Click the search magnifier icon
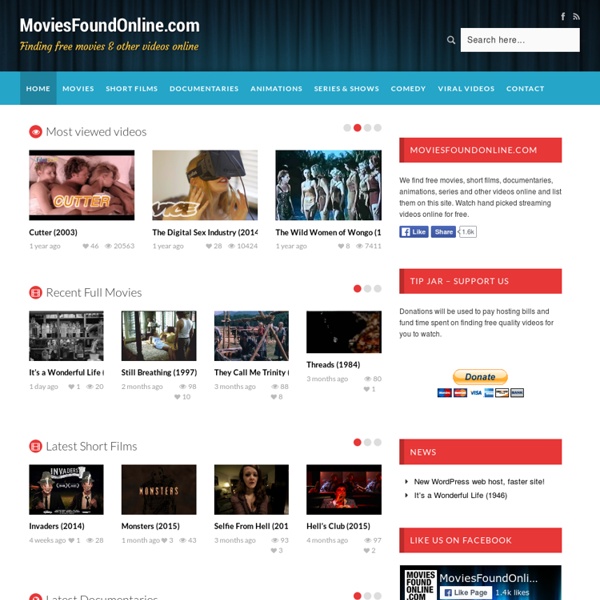600x600 pixels. tap(451, 40)
